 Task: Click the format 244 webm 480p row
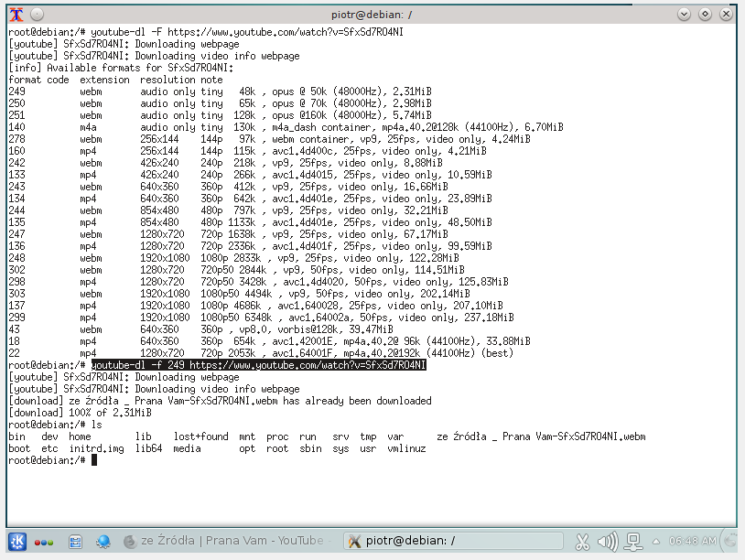pos(229,210)
